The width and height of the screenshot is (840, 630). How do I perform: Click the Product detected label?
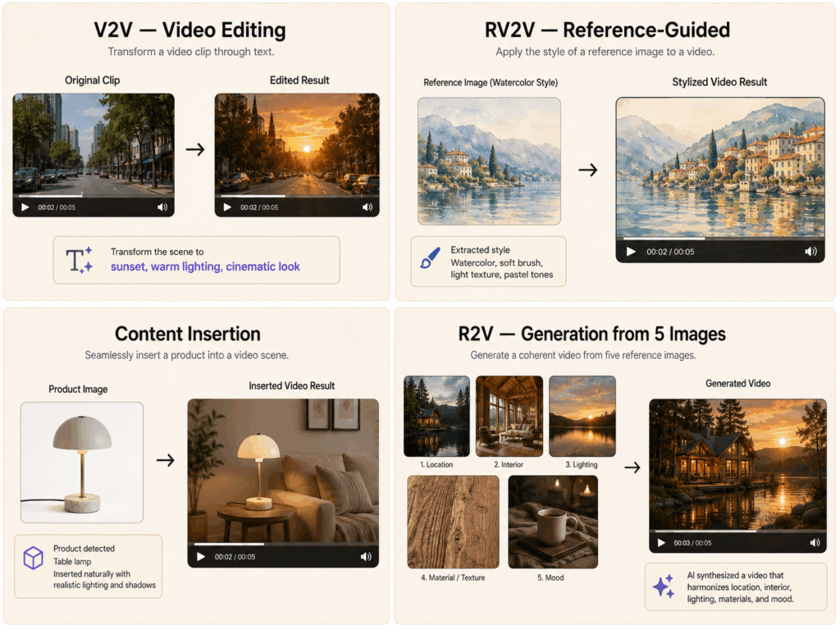pos(84,549)
